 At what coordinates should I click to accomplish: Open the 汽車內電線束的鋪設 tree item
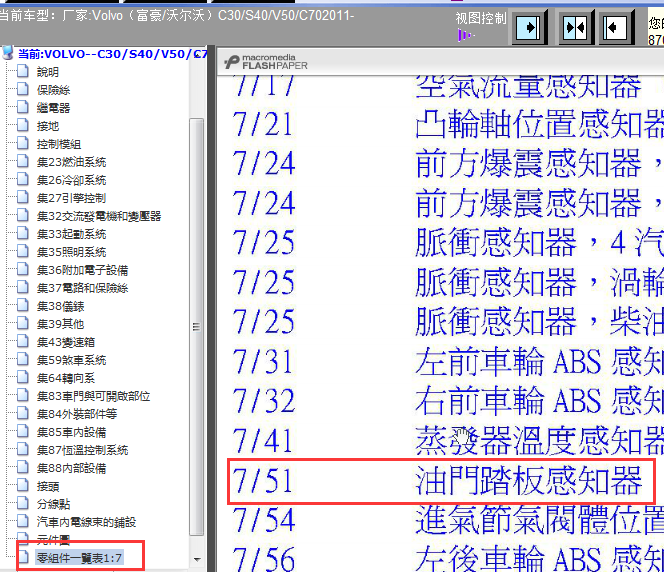(x=86, y=522)
